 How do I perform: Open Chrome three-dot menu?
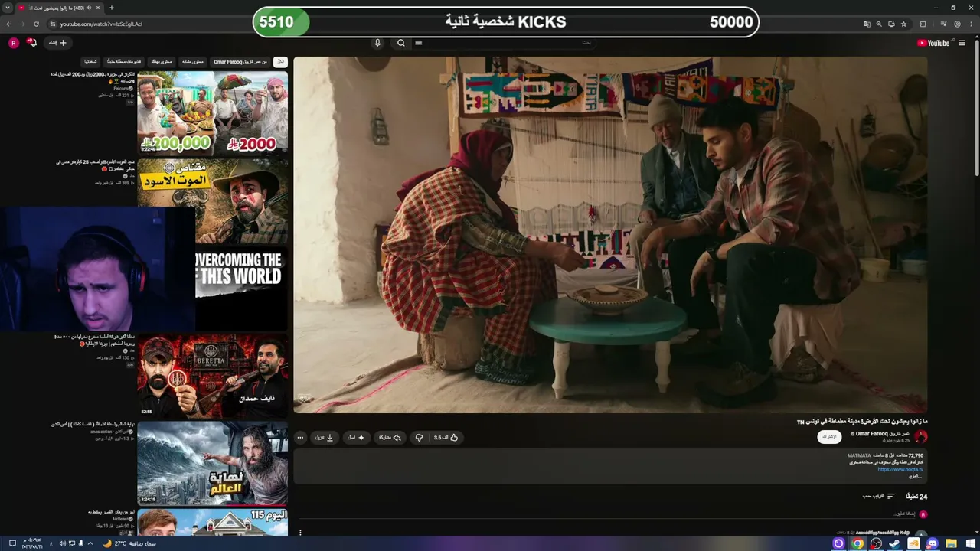tap(972, 24)
